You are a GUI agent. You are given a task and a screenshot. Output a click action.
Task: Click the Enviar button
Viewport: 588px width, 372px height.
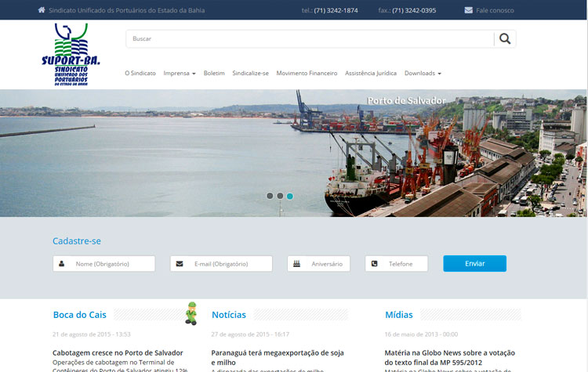(x=475, y=263)
